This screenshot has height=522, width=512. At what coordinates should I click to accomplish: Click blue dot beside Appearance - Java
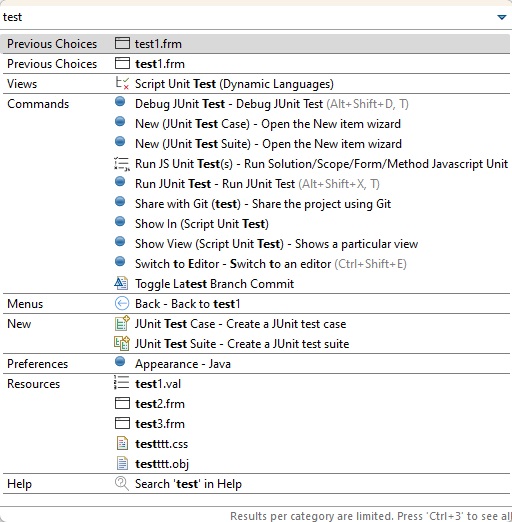[x=120, y=362]
